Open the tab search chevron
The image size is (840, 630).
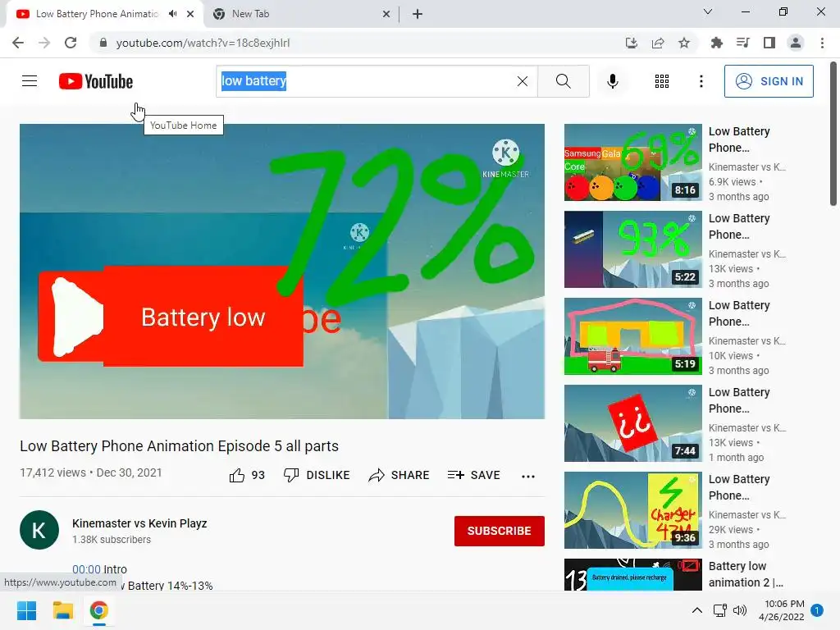click(x=708, y=11)
